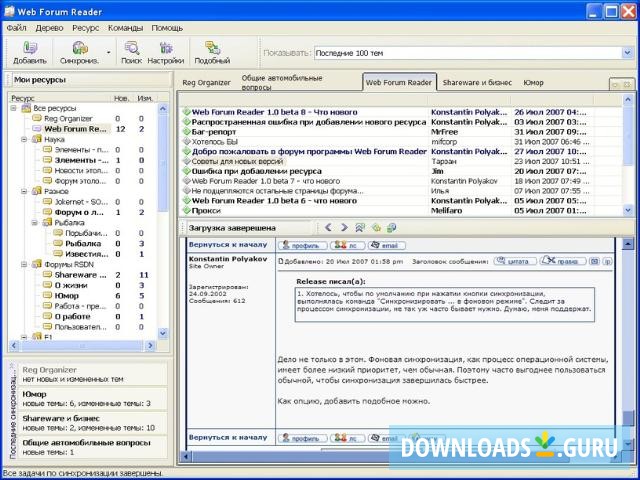
Task: Collapse the Рыбалка folder node
Action: tap(35, 223)
